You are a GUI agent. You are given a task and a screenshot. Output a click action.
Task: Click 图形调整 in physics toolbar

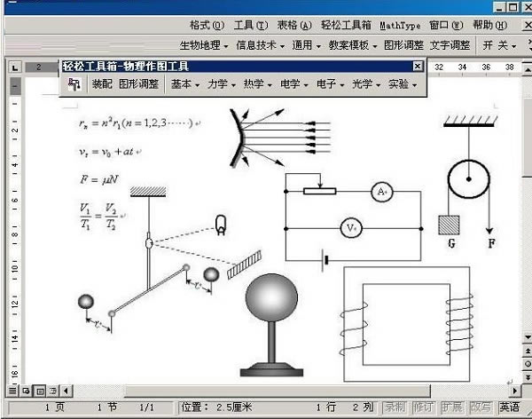click(x=139, y=84)
